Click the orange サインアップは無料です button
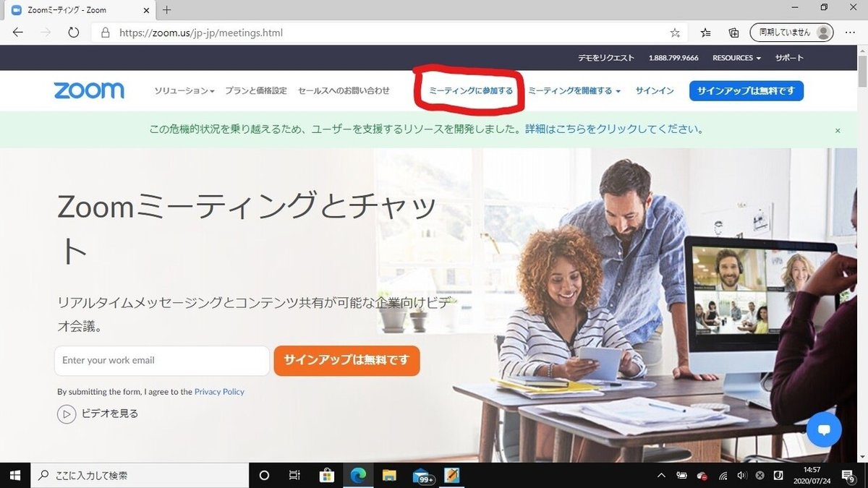The width and height of the screenshot is (868, 488). 346,361
